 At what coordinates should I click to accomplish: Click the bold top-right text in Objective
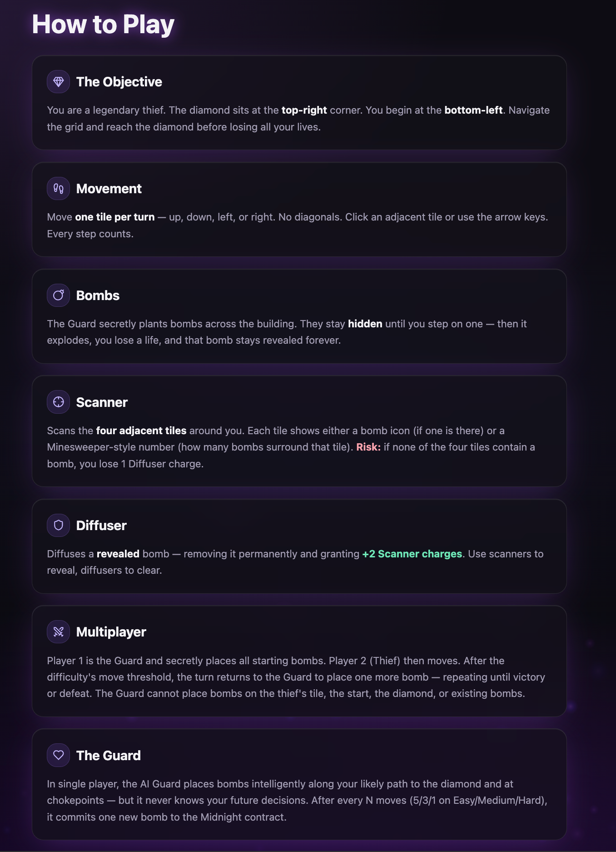[304, 110]
